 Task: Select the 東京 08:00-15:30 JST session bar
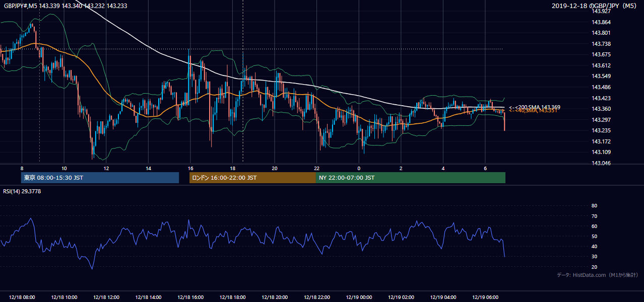tap(100, 178)
